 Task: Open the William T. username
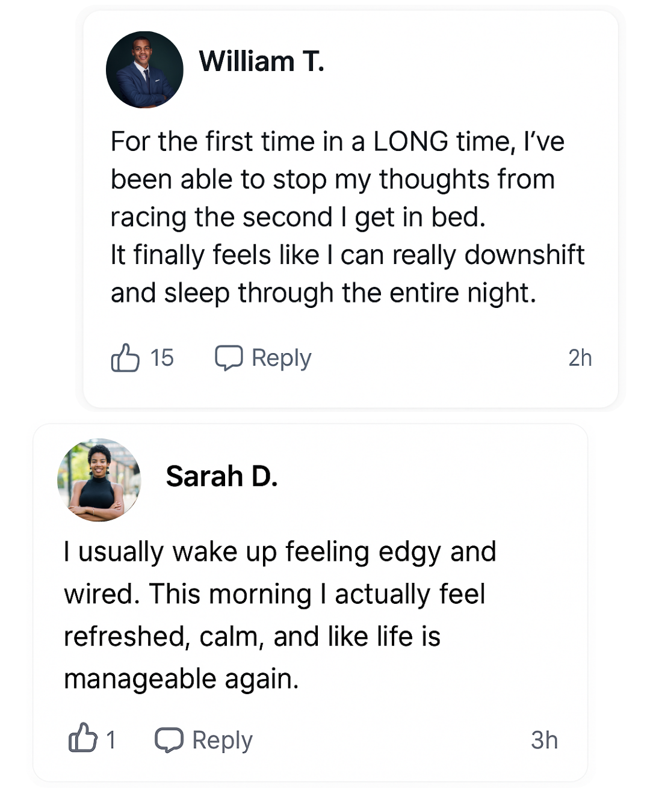coord(261,61)
